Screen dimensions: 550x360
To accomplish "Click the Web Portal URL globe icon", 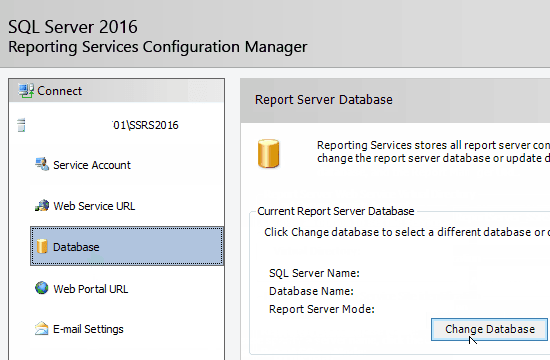I will [x=41, y=288].
